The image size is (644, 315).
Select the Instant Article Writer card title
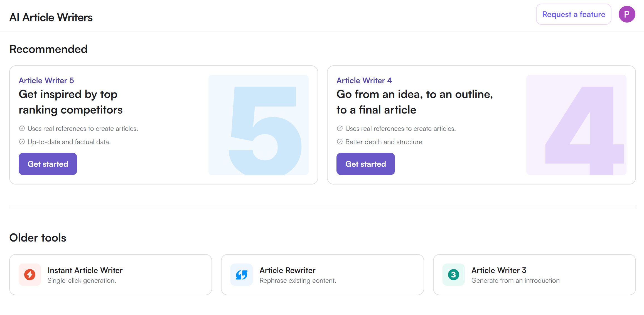(x=85, y=270)
